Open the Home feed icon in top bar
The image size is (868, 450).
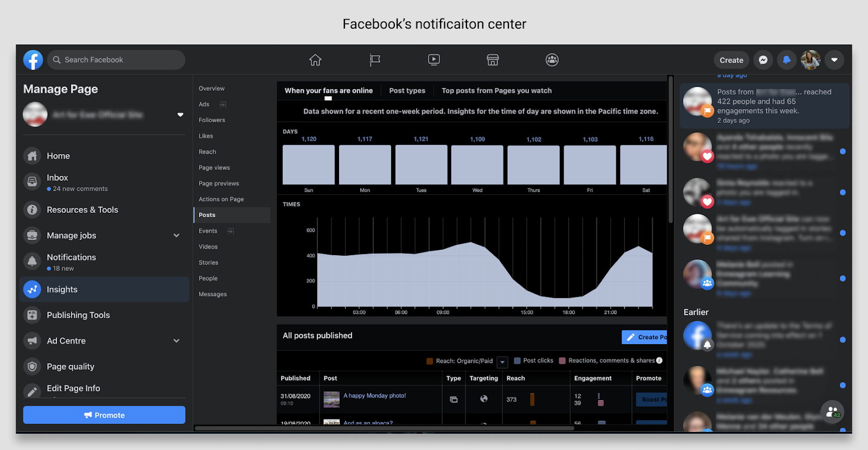coord(315,60)
